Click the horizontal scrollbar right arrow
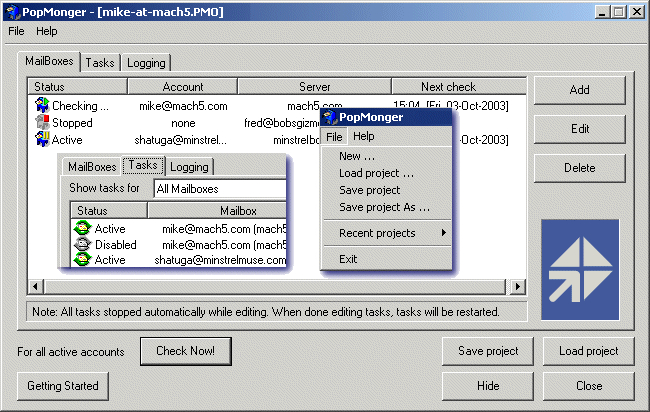Screen dimensions: 650x412 518,287
